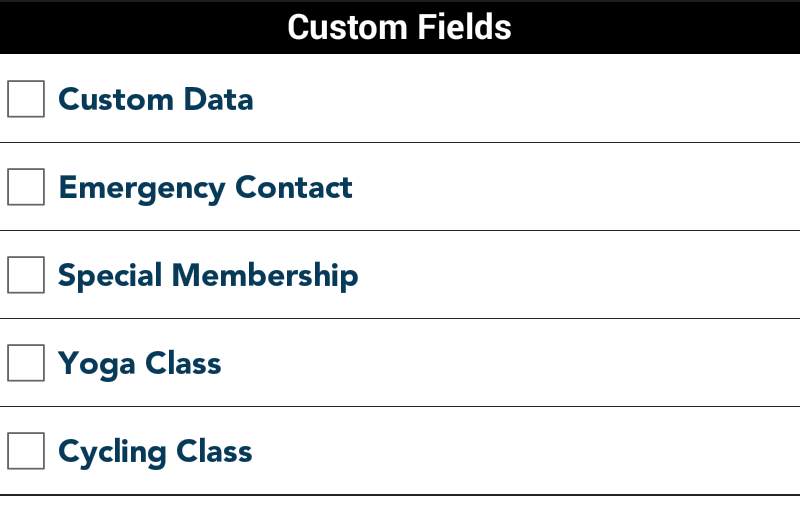Viewport: 800px width, 526px height.
Task: Click the Emergency Contact label text
Action: pos(205,187)
